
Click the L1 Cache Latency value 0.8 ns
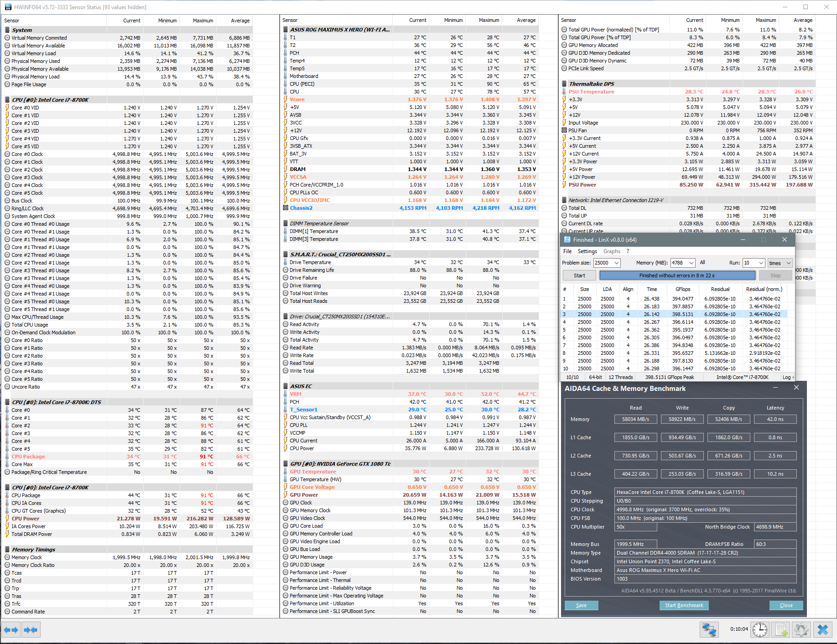click(x=775, y=437)
